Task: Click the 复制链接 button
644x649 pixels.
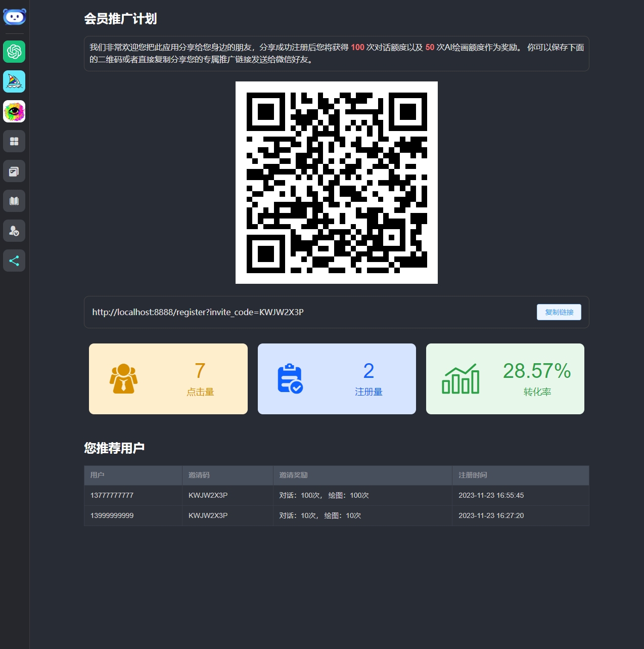Action: (559, 312)
